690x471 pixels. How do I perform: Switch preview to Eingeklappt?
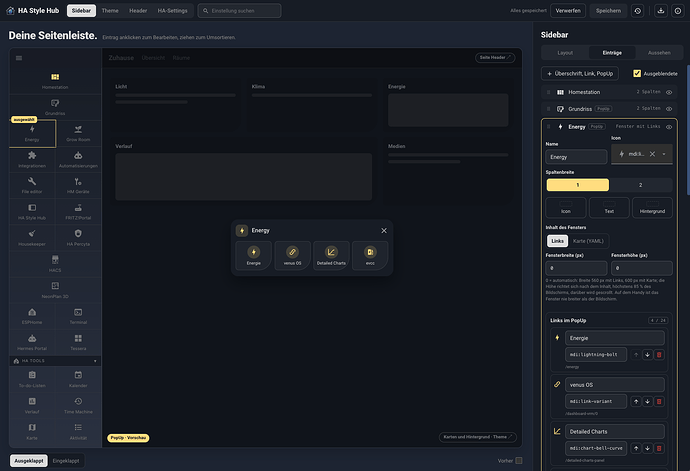click(x=66, y=461)
